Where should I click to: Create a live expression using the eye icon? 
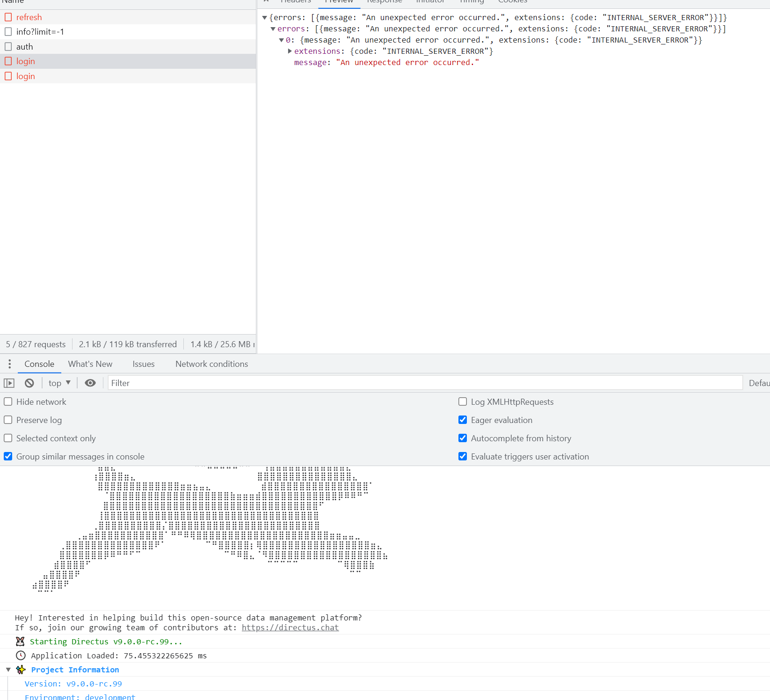tap(90, 383)
